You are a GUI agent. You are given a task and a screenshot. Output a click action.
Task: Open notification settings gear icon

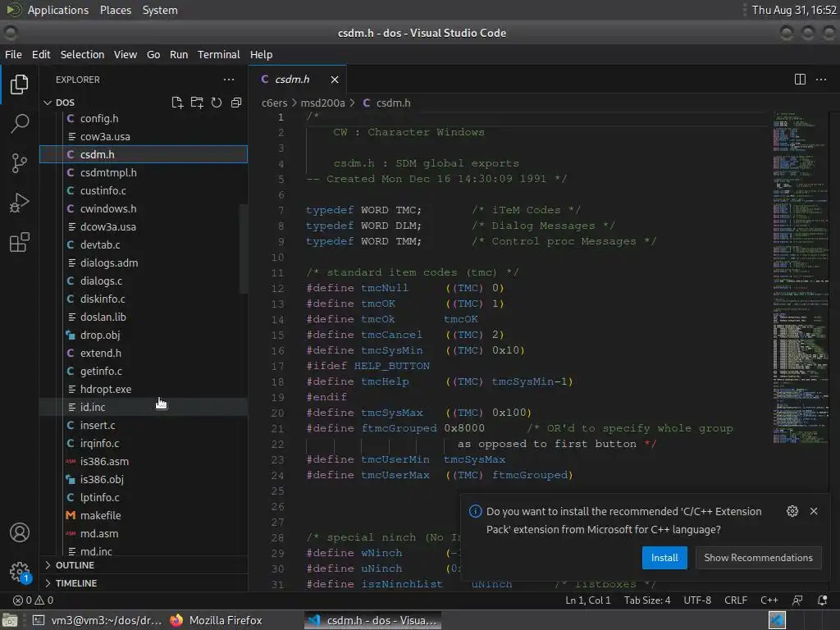coord(792,511)
